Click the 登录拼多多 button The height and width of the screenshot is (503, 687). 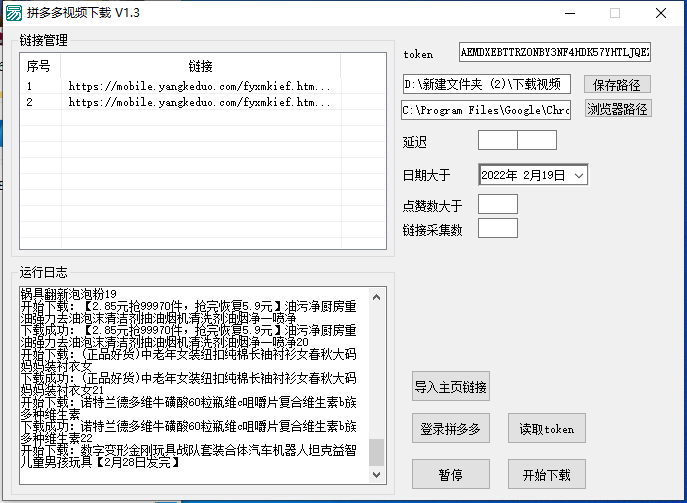pos(451,429)
